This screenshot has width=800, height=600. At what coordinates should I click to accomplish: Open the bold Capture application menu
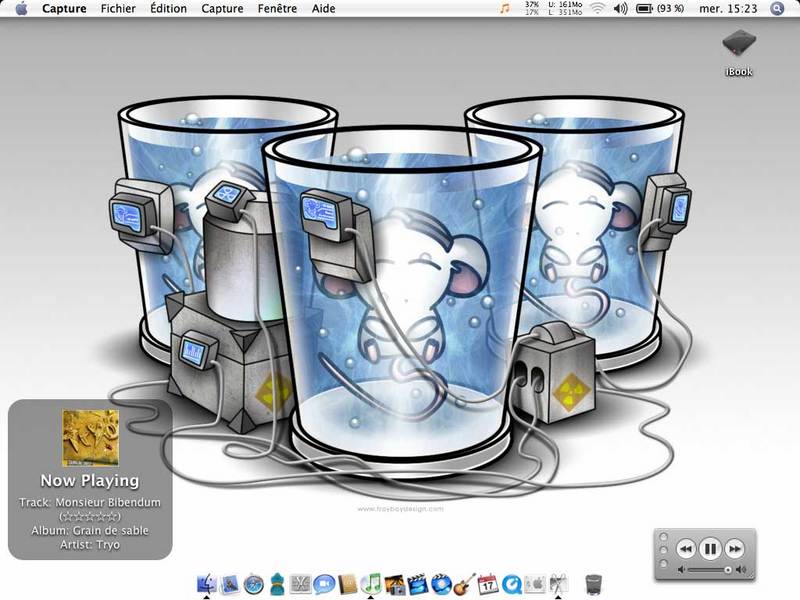(64, 9)
